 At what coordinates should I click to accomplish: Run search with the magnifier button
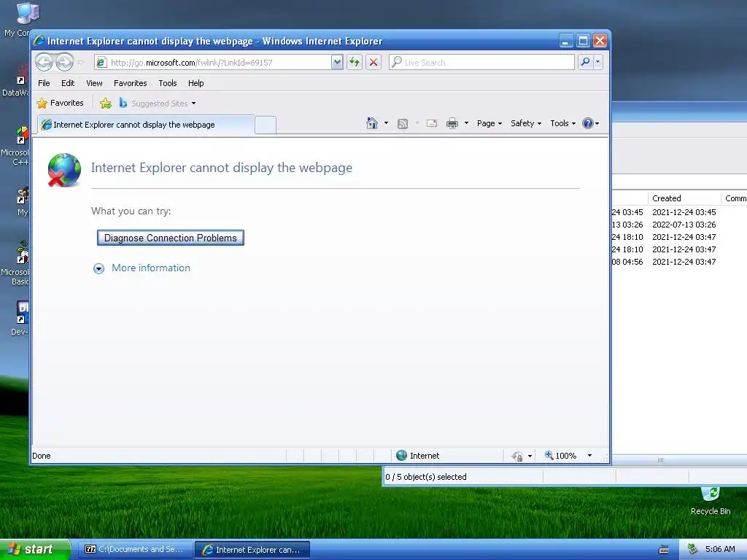point(585,62)
